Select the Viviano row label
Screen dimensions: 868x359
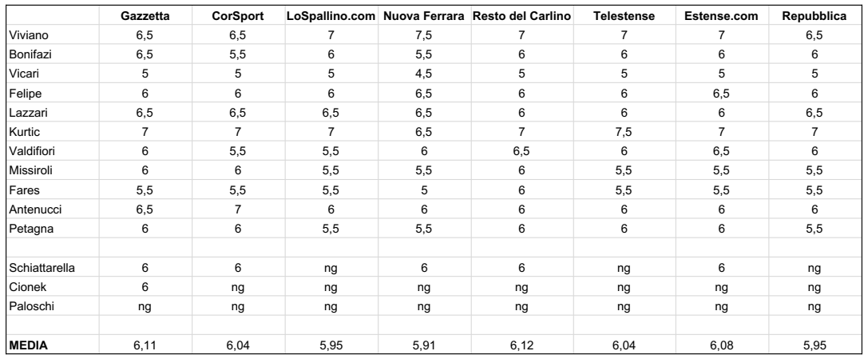point(29,35)
